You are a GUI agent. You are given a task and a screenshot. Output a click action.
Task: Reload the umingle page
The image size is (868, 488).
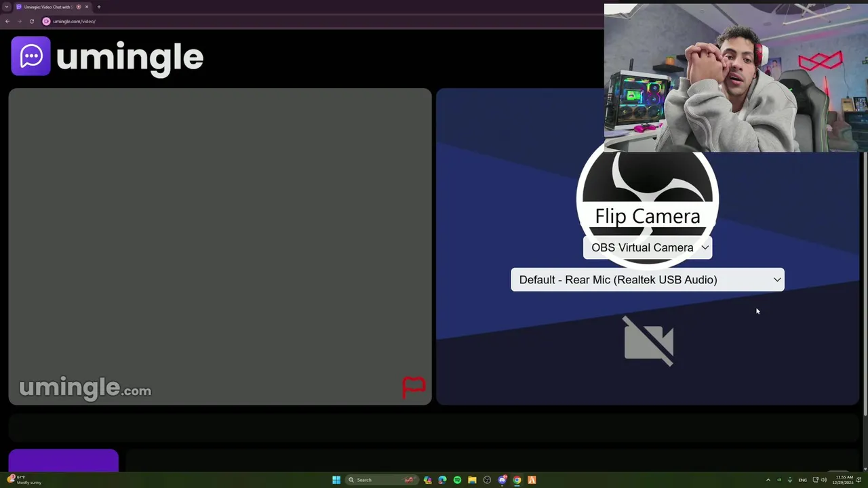pos(31,21)
